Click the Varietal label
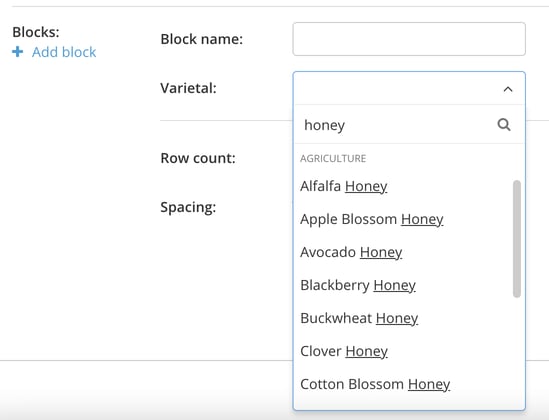549x420 pixels. (x=188, y=88)
